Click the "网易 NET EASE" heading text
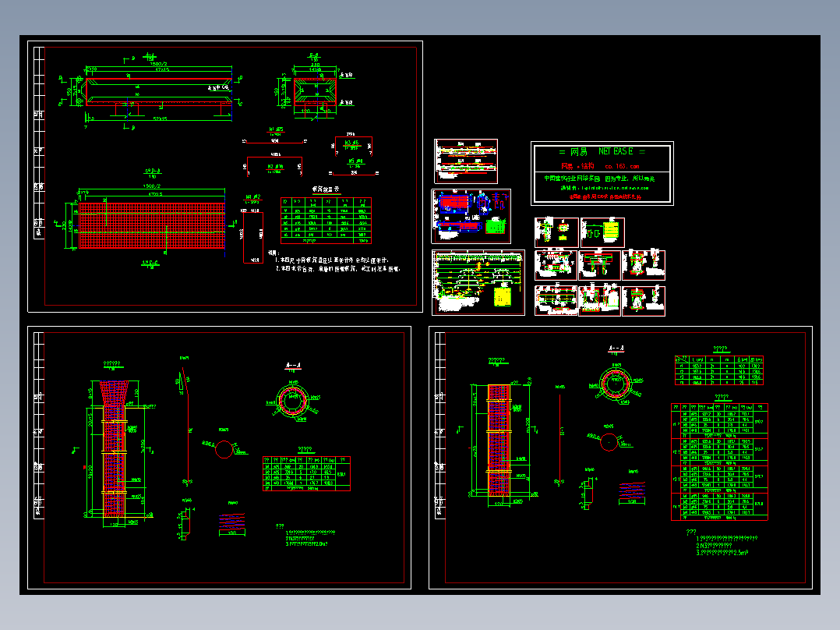This screenshot has height=630, width=840. pos(602,152)
